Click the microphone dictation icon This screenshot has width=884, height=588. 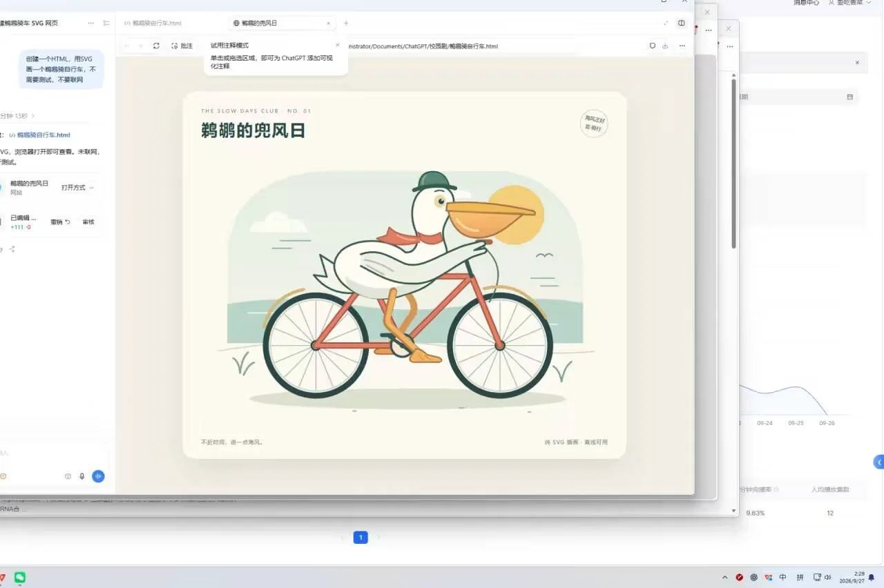(82, 476)
